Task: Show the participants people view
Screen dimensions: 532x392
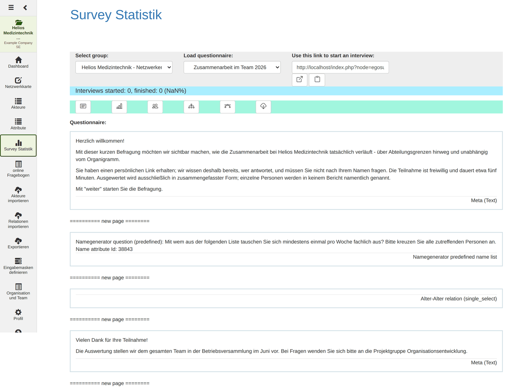Action: pyautogui.click(x=155, y=107)
